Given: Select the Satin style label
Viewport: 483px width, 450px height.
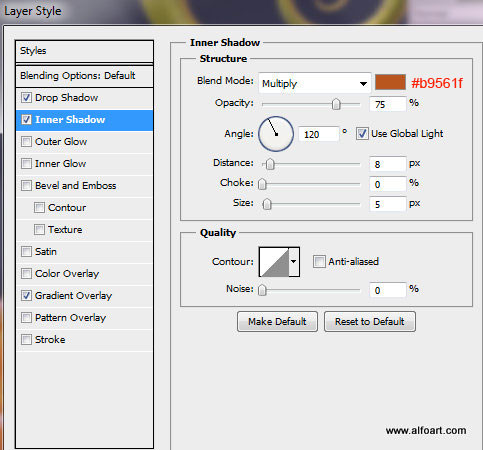Looking at the screenshot, I should [x=46, y=252].
